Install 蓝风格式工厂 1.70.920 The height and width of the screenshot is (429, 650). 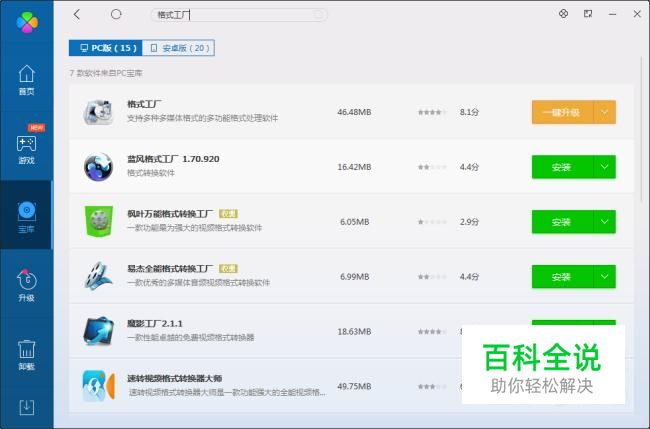563,167
